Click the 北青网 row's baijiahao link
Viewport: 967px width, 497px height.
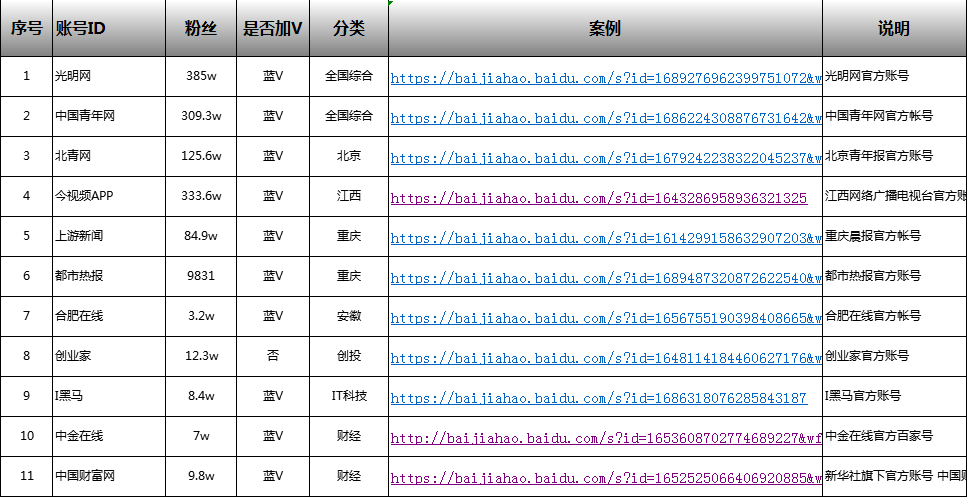click(x=605, y=158)
